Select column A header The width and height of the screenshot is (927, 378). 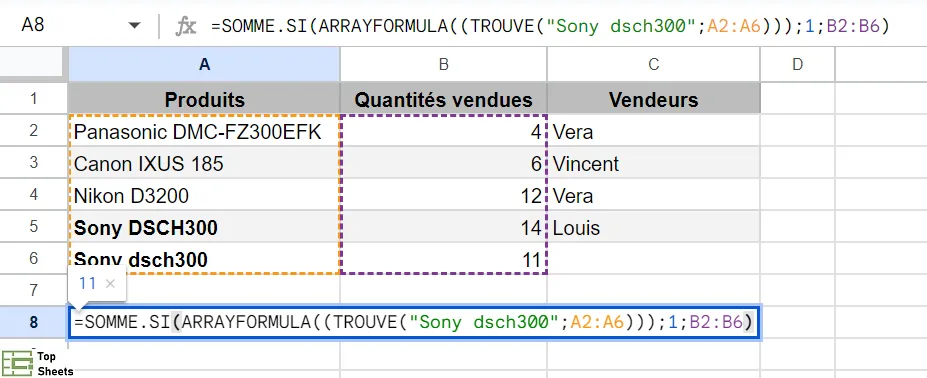(205, 64)
